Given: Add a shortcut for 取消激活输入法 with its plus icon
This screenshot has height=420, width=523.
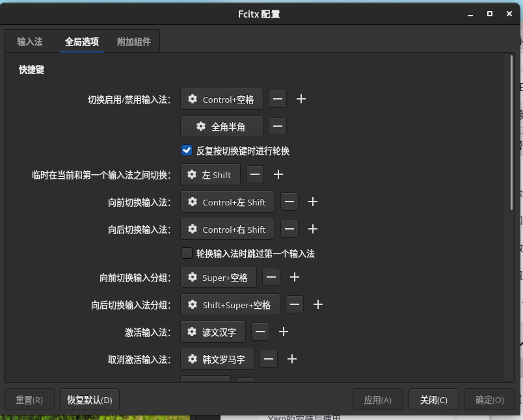Looking at the screenshot, I should coord(292,359).
